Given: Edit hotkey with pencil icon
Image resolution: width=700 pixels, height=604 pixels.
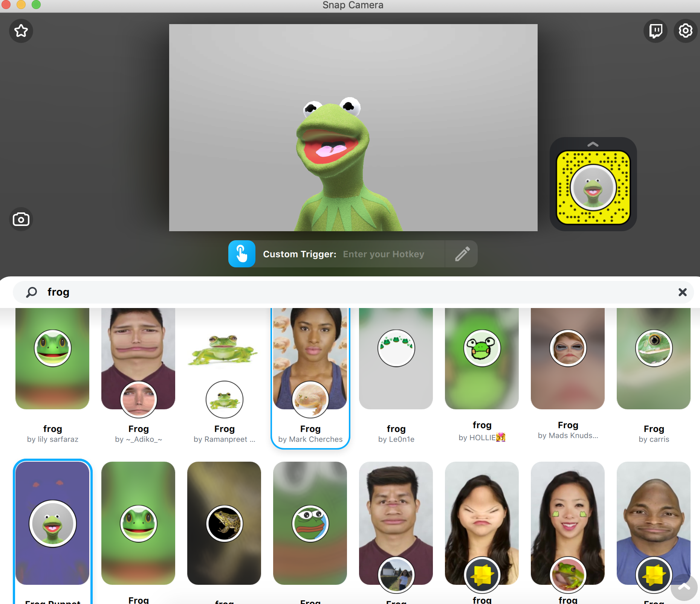Looking at the screenshot, I should pyautogui.click(x=462, y=254).
